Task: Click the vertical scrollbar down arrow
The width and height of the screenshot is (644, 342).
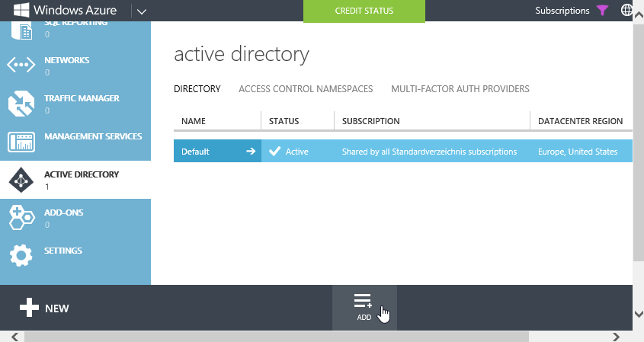Action: click(639, 314)
